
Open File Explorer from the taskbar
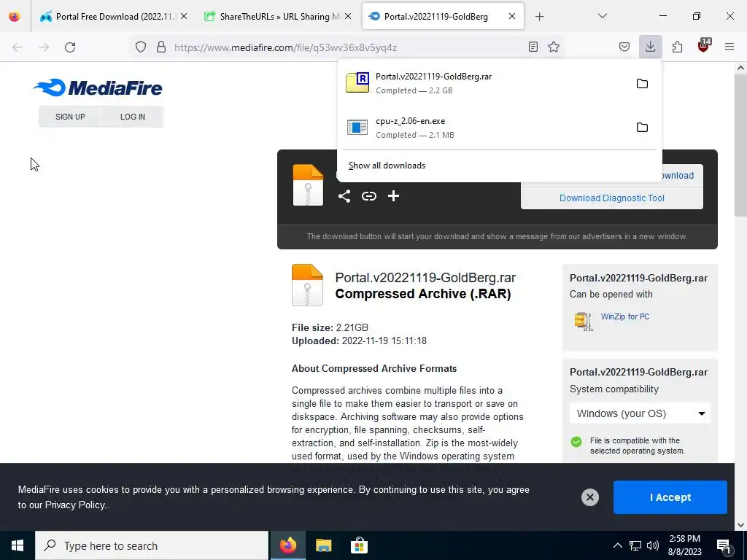point(323,545)
